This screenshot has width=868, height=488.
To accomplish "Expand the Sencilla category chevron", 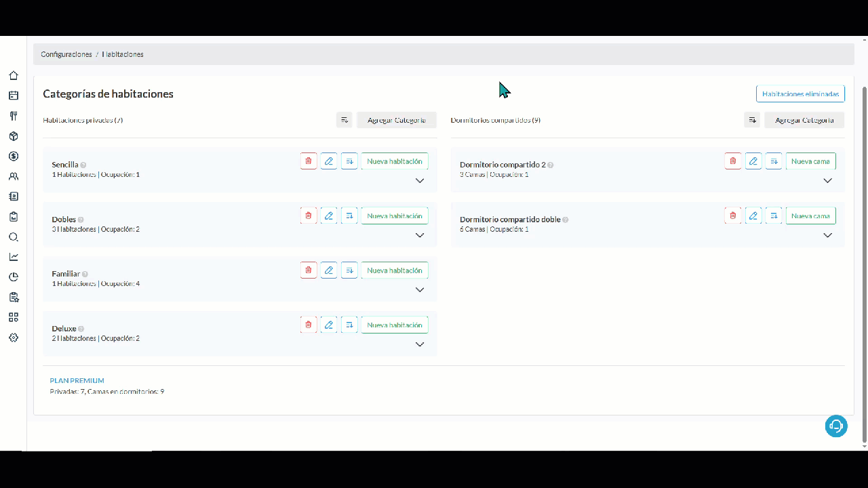I will pos(420,181).
